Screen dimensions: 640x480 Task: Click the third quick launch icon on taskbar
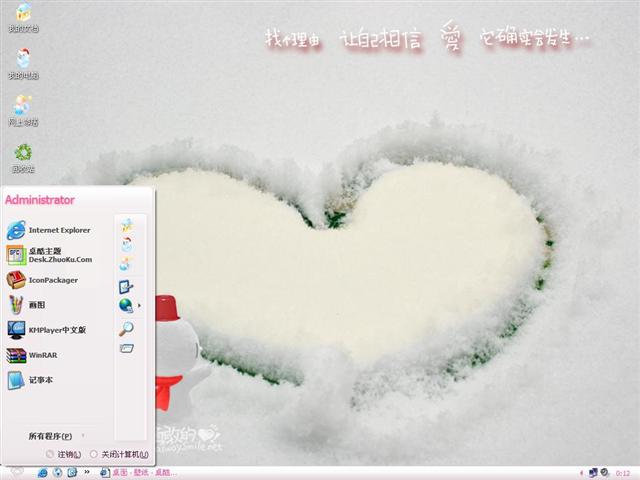tap(72, 473)
